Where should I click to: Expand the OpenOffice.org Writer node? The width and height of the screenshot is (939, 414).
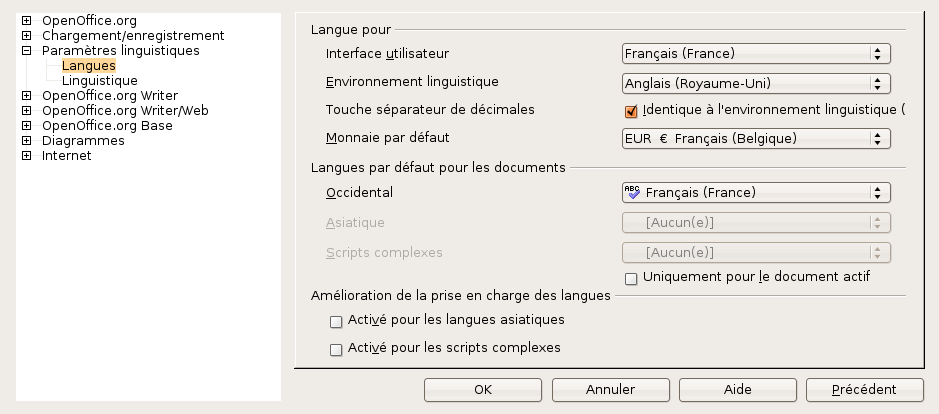(26, 96)
